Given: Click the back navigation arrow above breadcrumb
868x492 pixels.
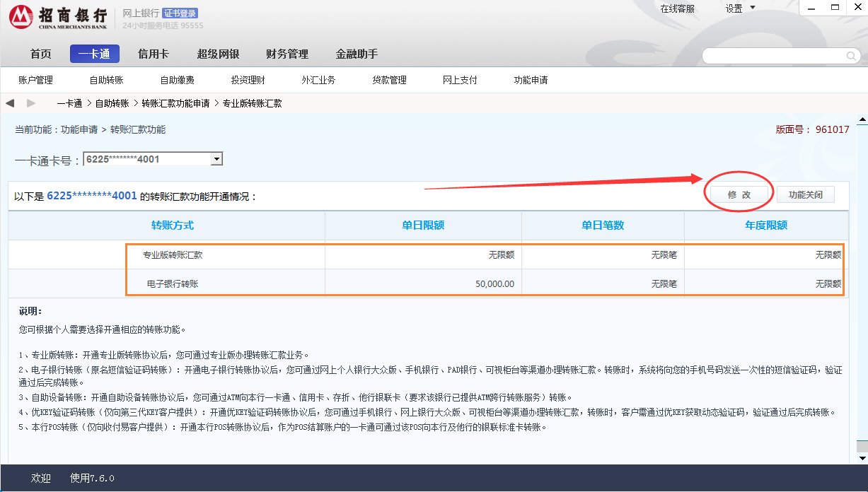Looking at the screenshot, I should point(10,102).
